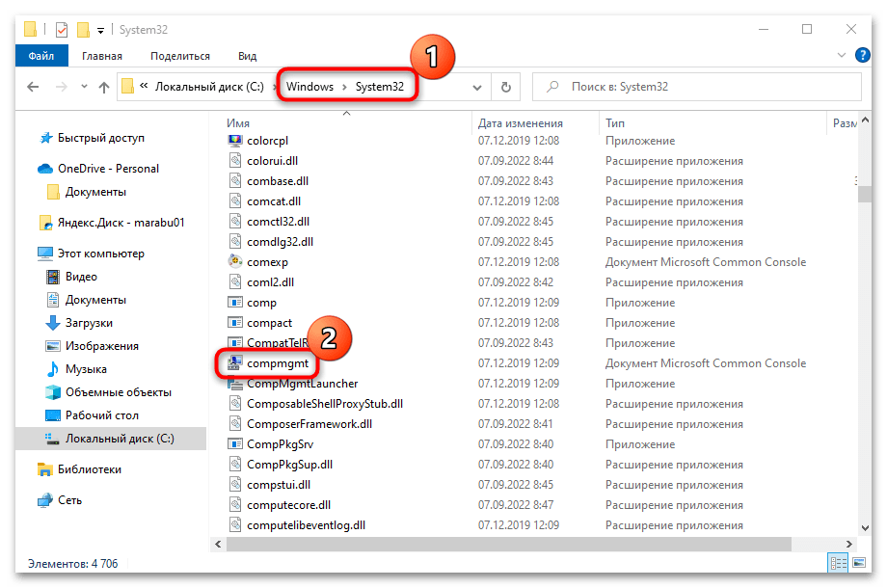Select Музыка in the navigation pane
Viewport: 887px width, 588px height.
(x=86, y=369)
